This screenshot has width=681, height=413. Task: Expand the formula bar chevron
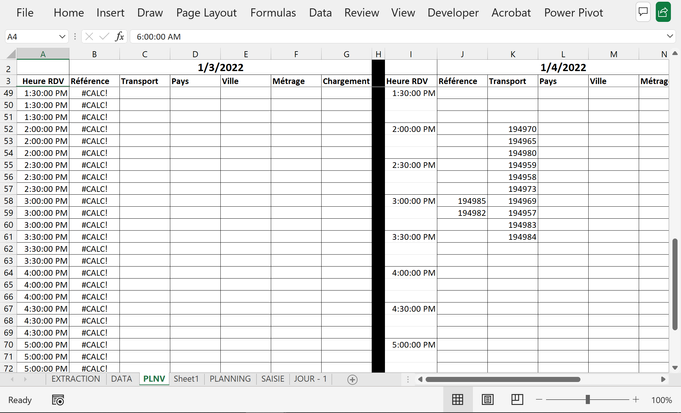coord(670,36)
